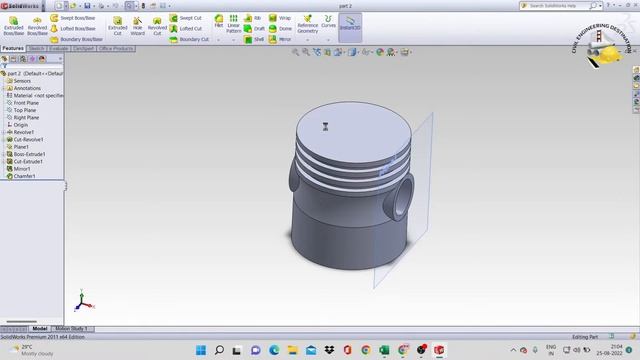Select the Boundary Cut command
This screenshot has width=640, height=360.
[189, 39]
